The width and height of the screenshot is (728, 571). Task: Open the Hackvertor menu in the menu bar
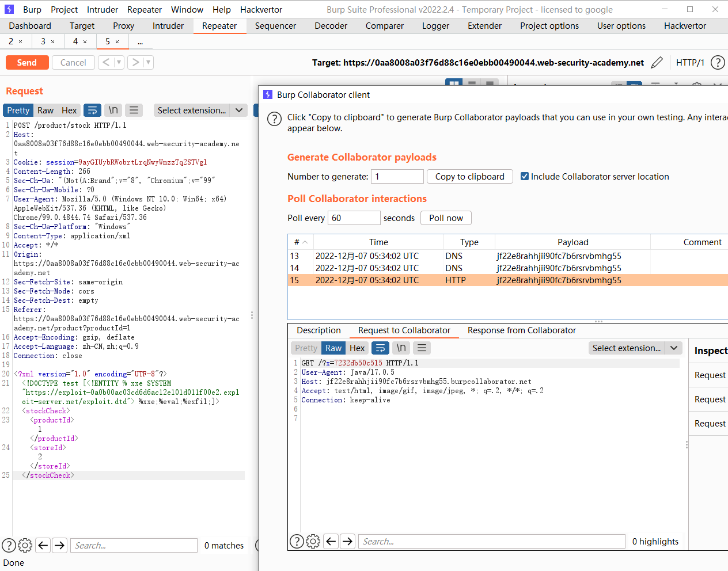(261, 10)
